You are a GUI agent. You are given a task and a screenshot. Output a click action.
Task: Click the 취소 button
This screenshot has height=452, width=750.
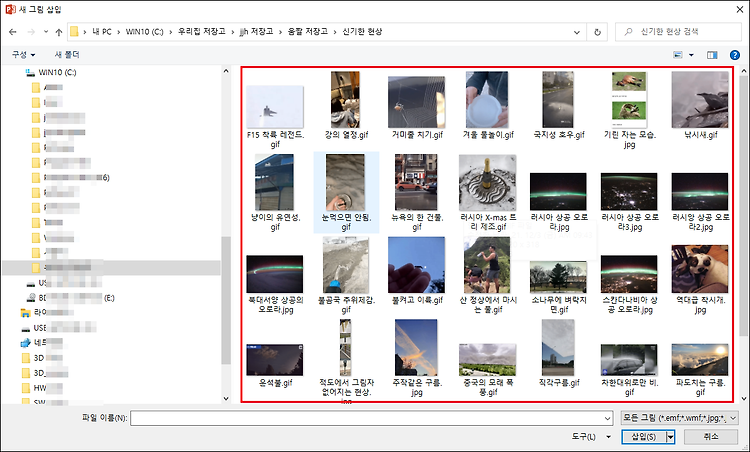coord(711,436)
